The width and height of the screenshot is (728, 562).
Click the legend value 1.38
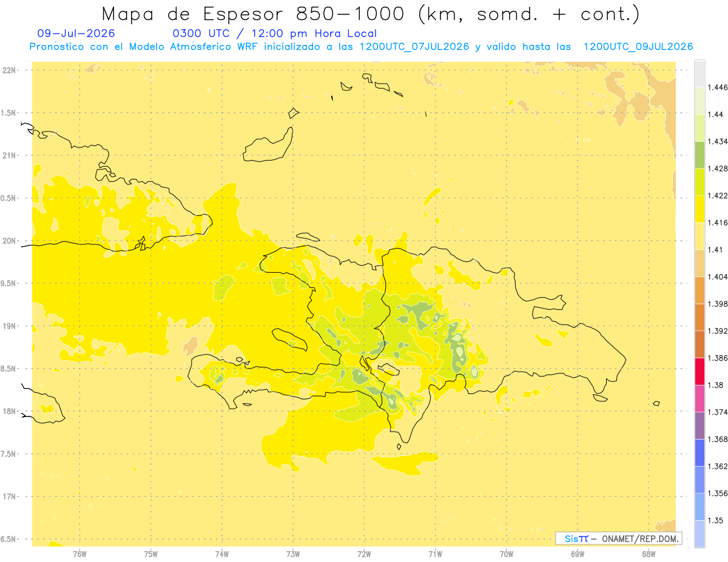(716, 385)
